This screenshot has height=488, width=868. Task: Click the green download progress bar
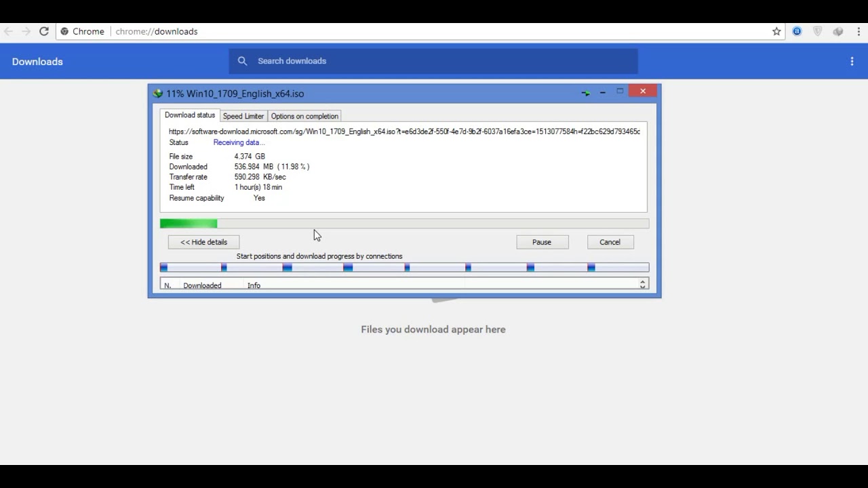[404, 224]
